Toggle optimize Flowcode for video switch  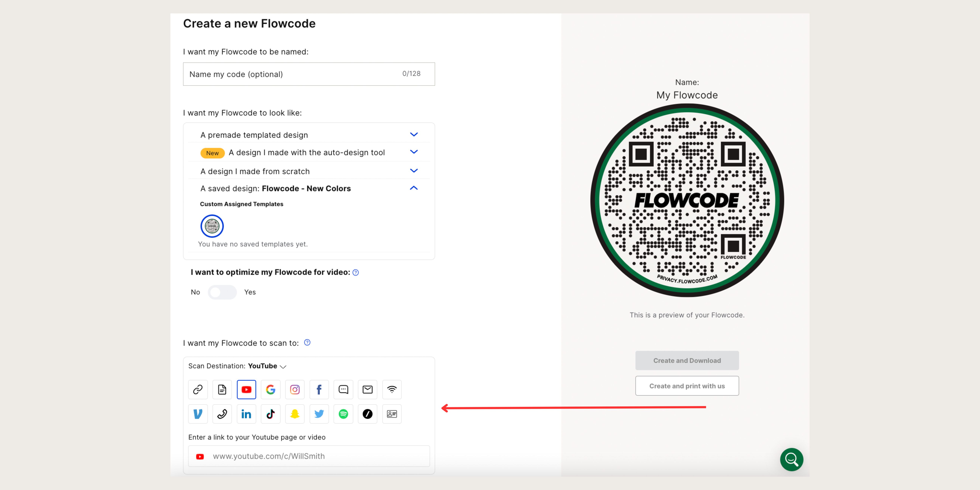point(222,292)
